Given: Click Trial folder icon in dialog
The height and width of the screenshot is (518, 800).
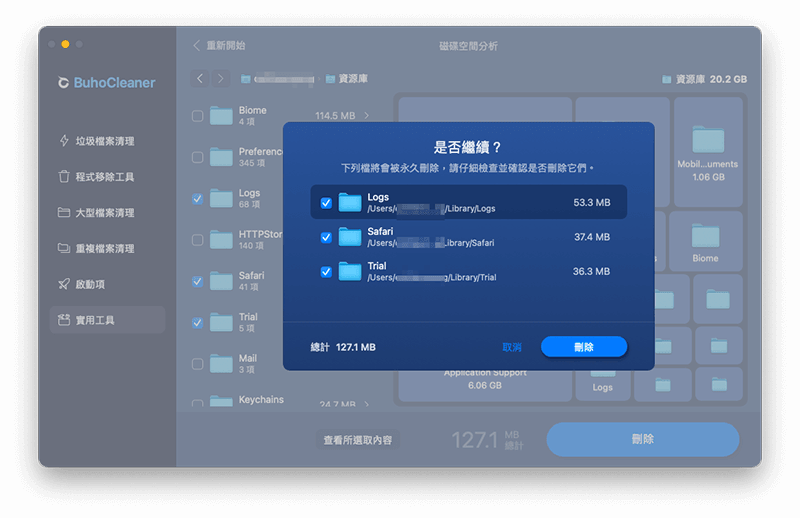Looking at the screenshot, I should coord(350,271).
